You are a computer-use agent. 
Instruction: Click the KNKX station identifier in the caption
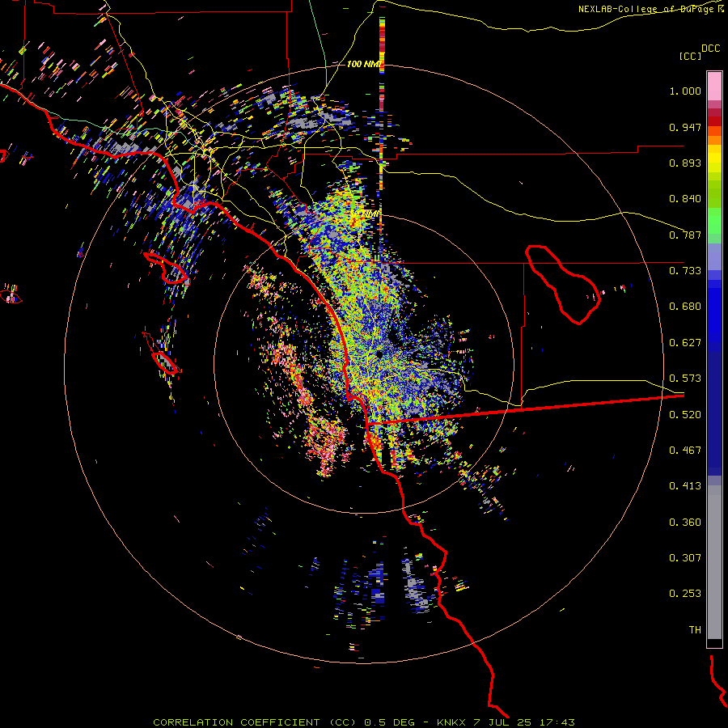coord(451,722)
